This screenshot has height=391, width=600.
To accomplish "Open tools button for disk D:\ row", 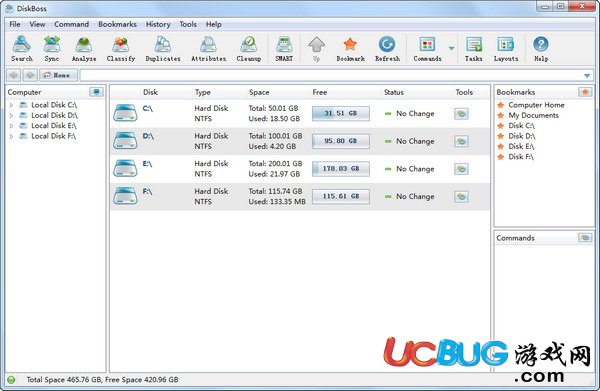I will pos(461,141).
